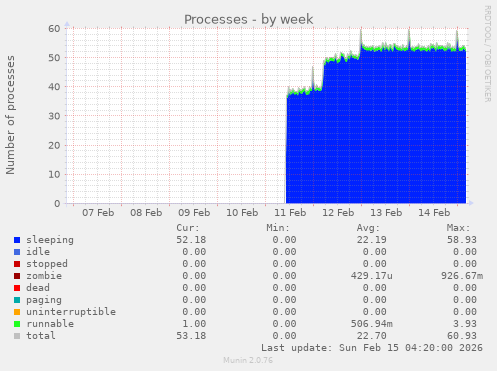Click the '13 Feb' x-axis label
Image resolution: width=497 pixels, height=371 pixels.
pos(386,213)
